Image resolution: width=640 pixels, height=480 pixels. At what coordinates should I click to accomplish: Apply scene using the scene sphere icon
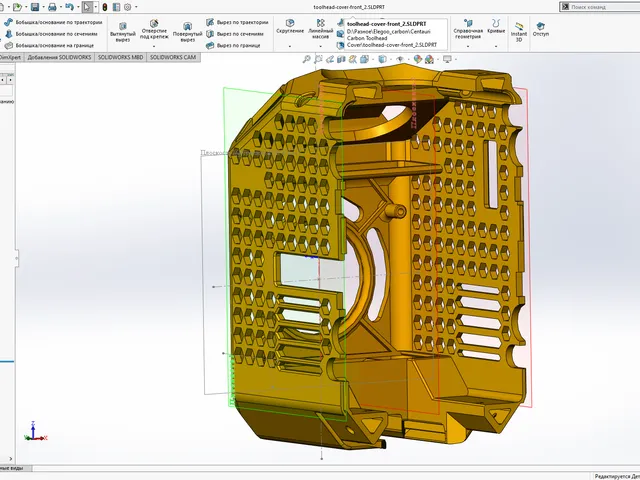pos(429,59)
